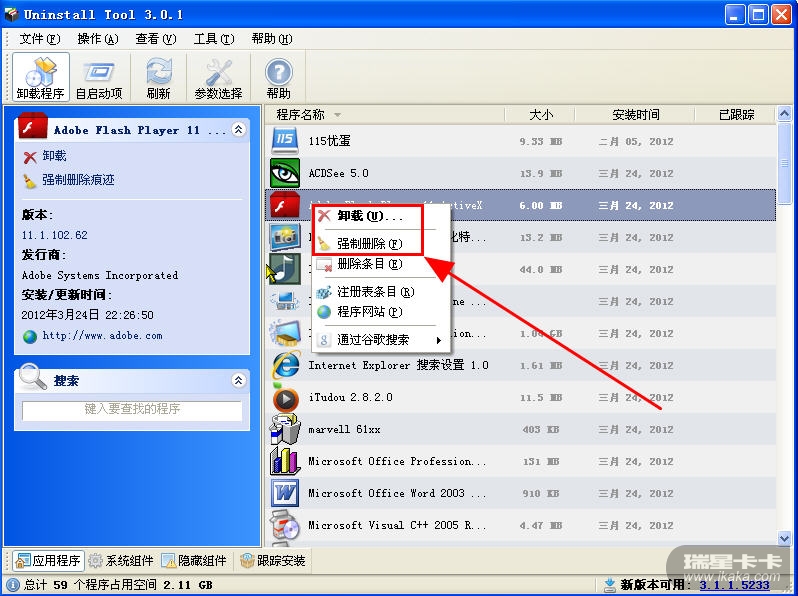
Task: Click the 11.1.102.62 version value
Action: (x=54, y=235)
